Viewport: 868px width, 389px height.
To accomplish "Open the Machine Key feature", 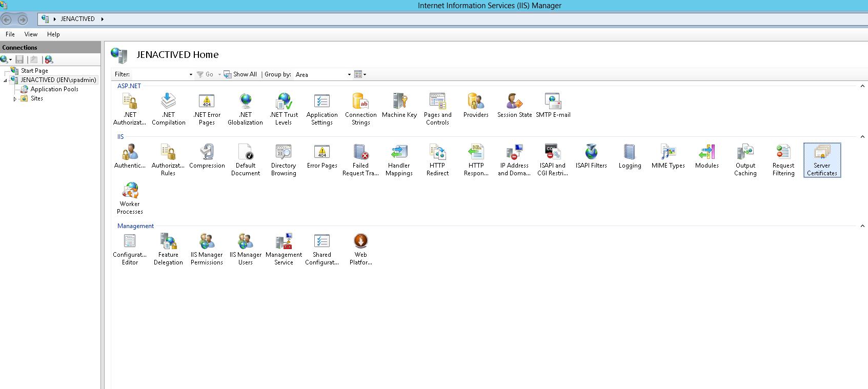I will (x=399, y=105).
